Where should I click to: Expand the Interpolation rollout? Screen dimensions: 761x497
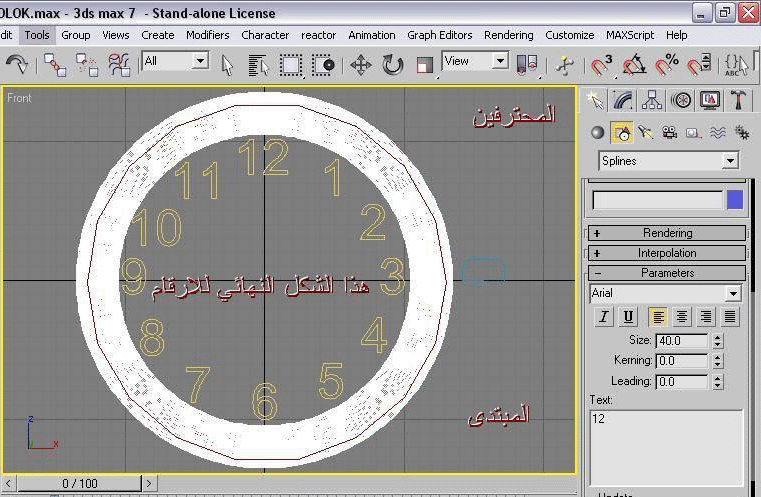tap(667, 253)
